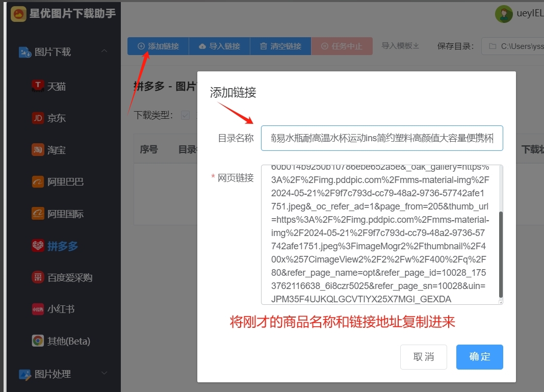Click the user avatar icon
This screenshot has width=544, height=392.
coord(504,14)
